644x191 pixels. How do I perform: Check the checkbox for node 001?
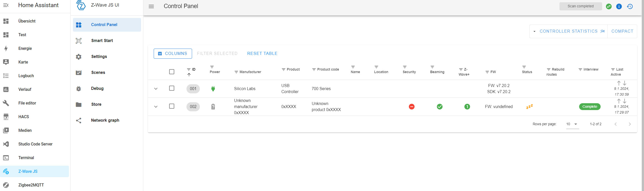click(x=172, y=88)
